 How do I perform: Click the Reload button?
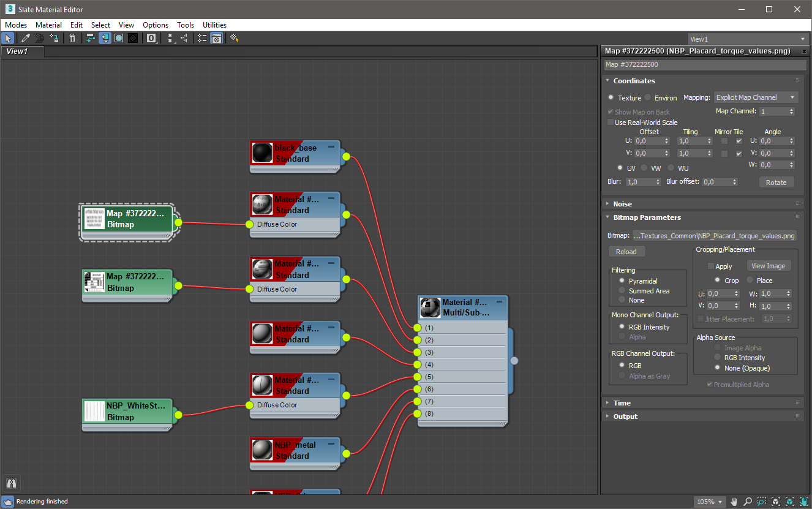tap(626, 252)
